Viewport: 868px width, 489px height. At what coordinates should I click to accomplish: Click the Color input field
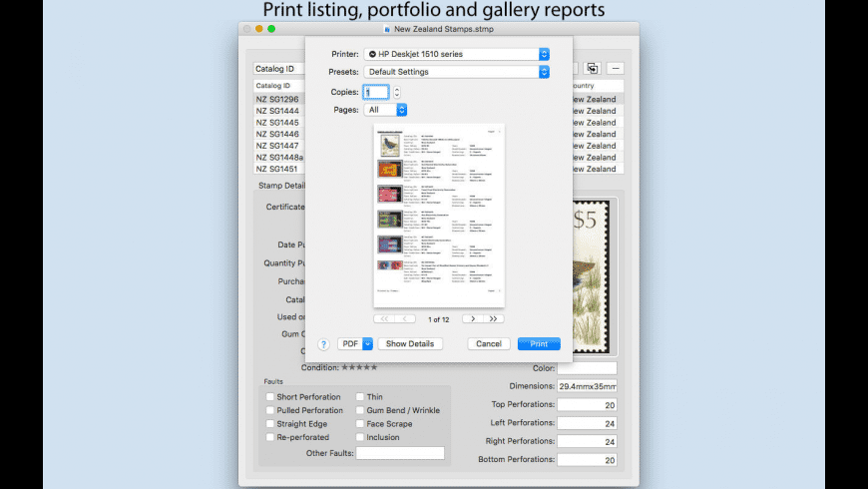point(588,368)
